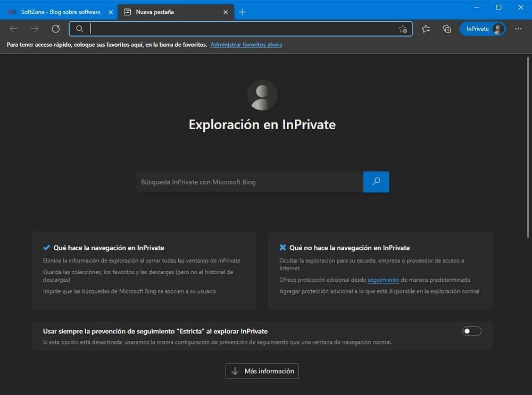
Task: Open the Administrar favoritos ahora link
Action: [x=246, y=45]
